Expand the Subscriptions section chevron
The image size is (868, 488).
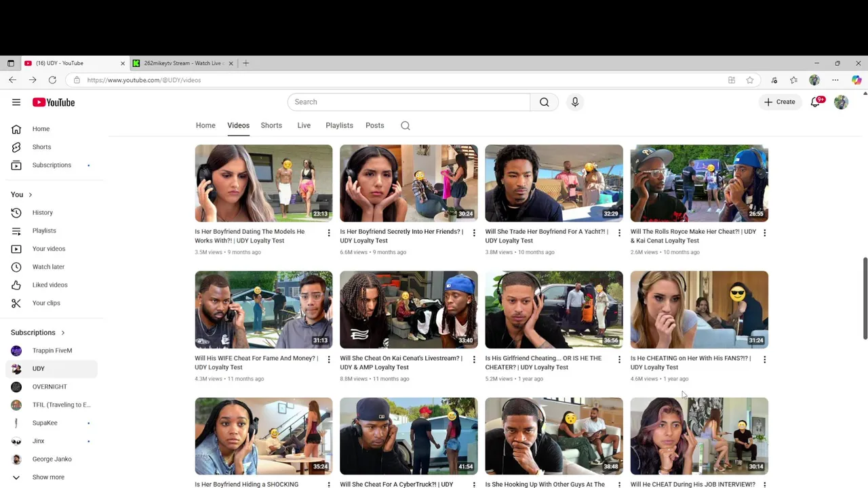click(63, 333)
